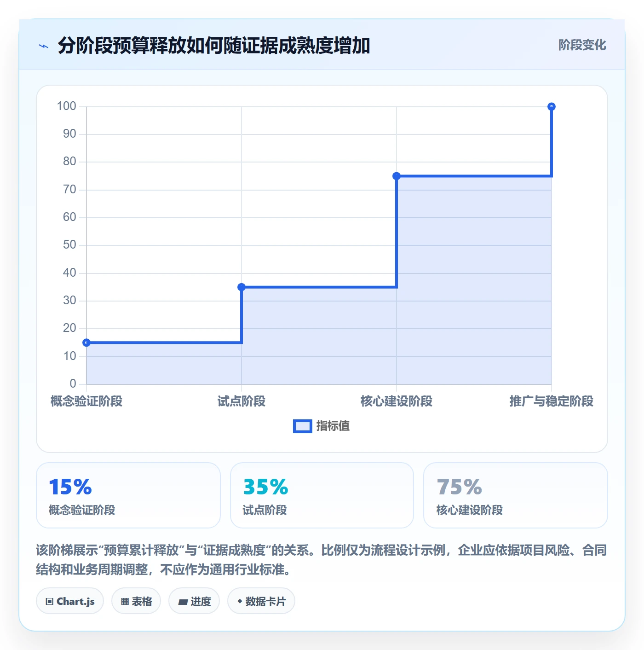The image size is (644, 650).
Task: Click the 75% stat card value
Action: (459, 487)
